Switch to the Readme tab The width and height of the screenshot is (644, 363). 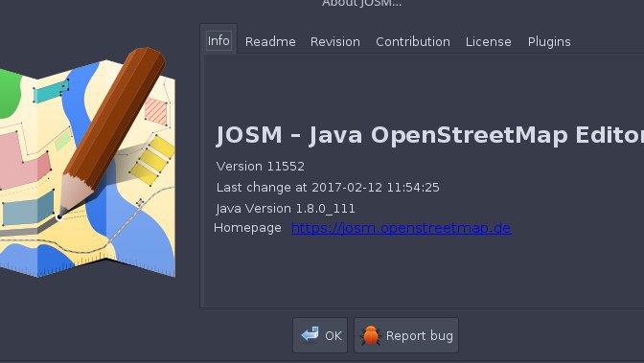[270, 41]
